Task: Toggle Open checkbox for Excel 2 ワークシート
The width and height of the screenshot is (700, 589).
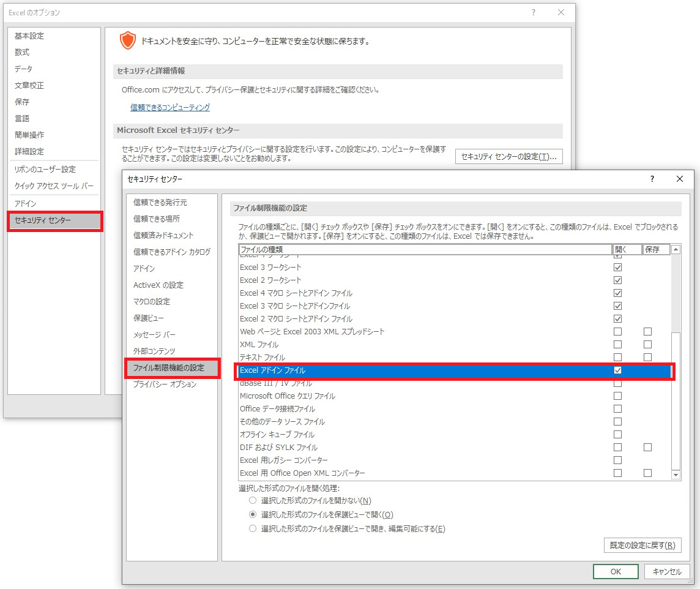Action: 618,280
